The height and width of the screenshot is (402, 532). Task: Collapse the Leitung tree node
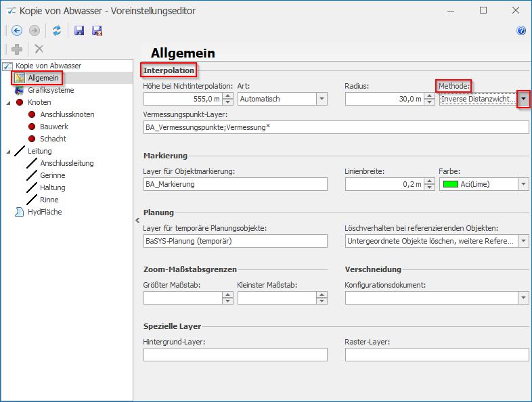coord(8,151)
